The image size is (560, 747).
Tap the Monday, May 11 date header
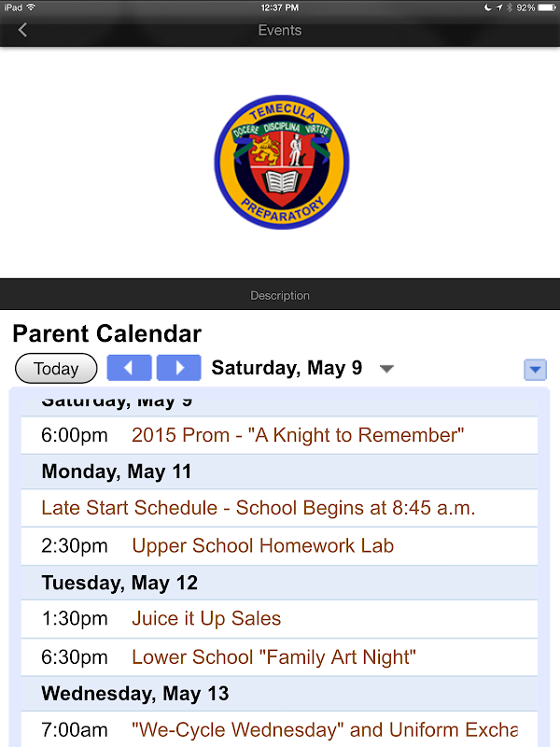point(117,472)
